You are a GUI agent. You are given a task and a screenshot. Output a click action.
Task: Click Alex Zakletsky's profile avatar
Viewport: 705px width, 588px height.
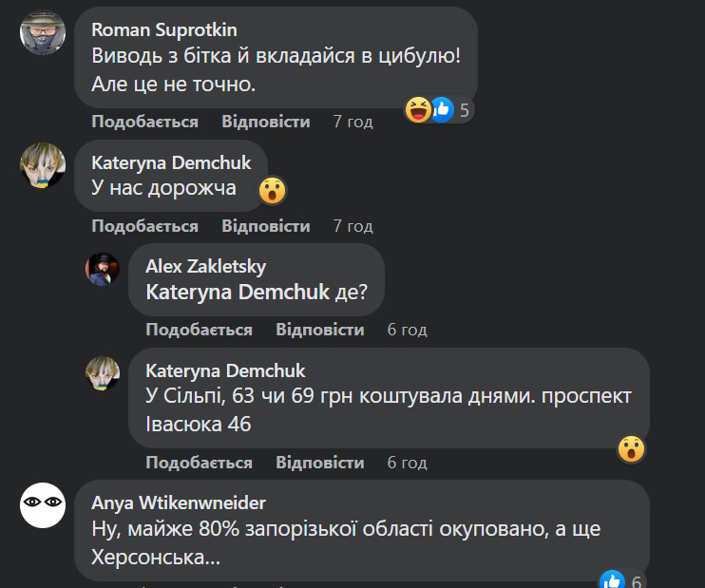click(x=103, y=270)
